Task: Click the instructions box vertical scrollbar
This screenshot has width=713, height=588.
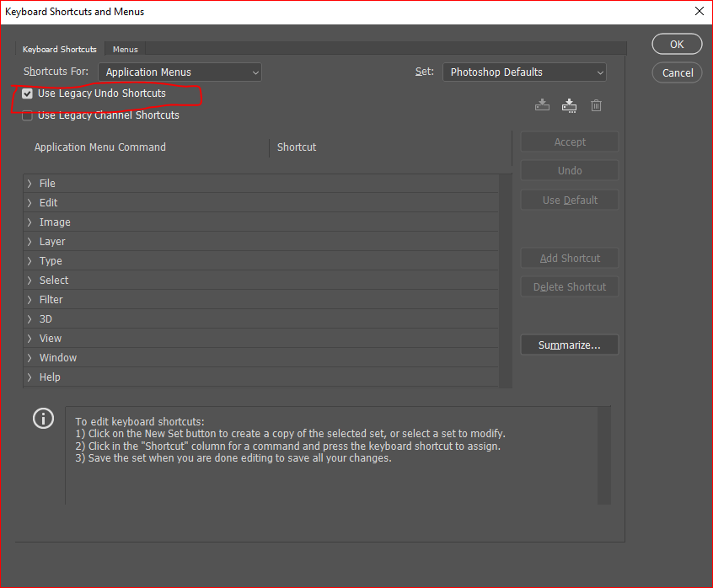Action: pos(604,456)
